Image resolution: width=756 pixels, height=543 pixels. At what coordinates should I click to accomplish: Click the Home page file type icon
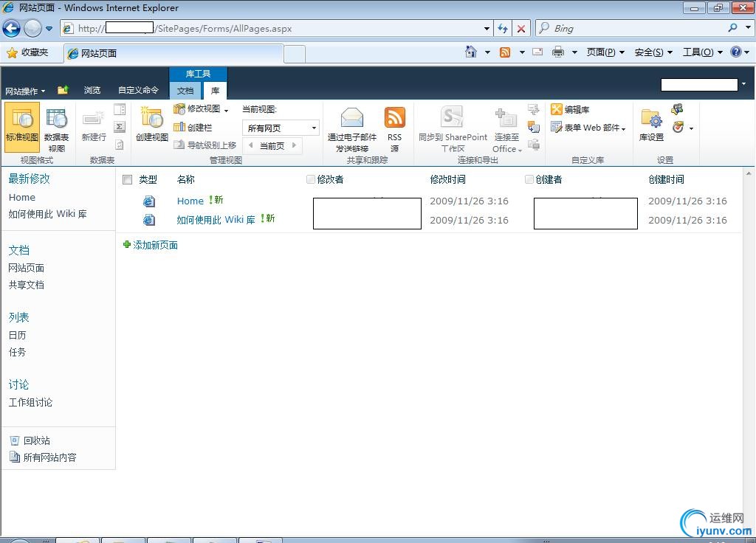(149, 201)
